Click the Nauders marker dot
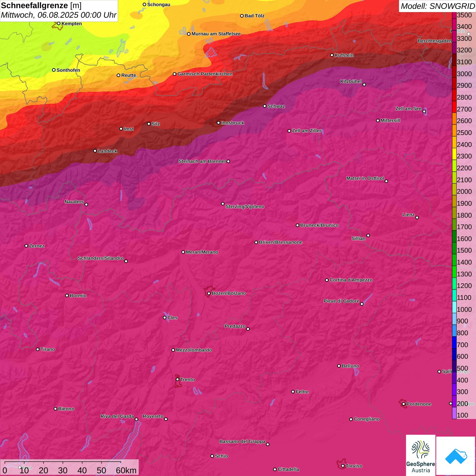This screenshot has height=476, width=476. (86, 205)
